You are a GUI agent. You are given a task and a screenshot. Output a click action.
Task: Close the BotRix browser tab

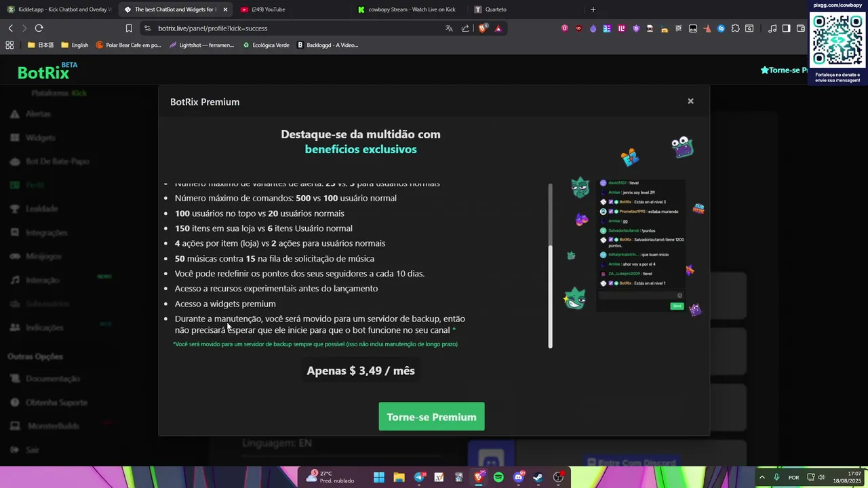[x=225, y=9]
